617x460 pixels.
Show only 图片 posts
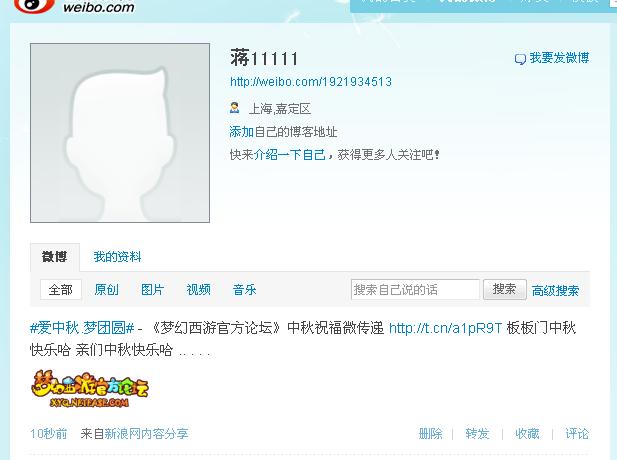click(x=152, y=290)
